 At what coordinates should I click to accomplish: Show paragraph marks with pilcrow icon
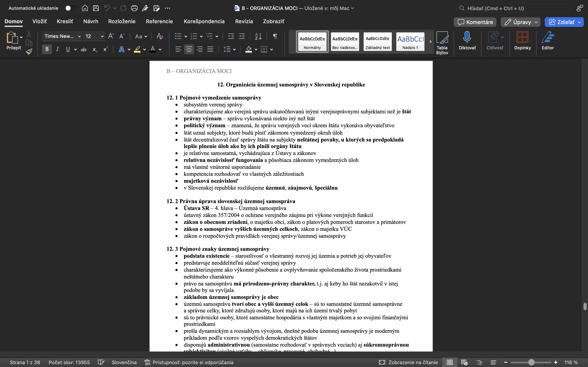[x=275, y=36]
